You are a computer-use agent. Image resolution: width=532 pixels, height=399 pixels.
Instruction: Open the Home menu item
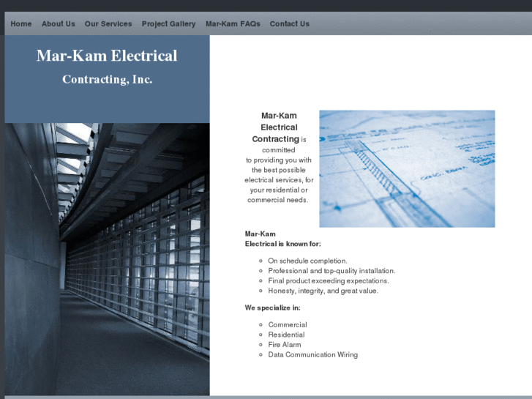click(21, 23)
